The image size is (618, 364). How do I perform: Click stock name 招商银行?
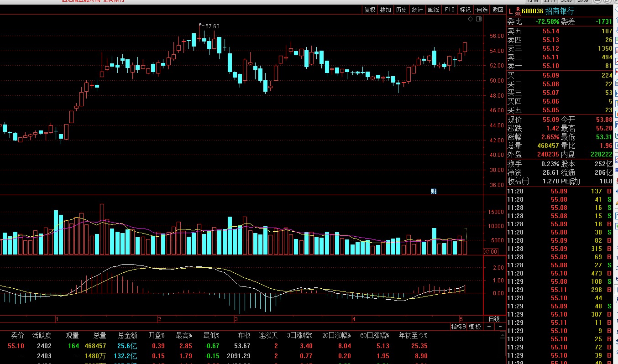(x=560, y=11)
